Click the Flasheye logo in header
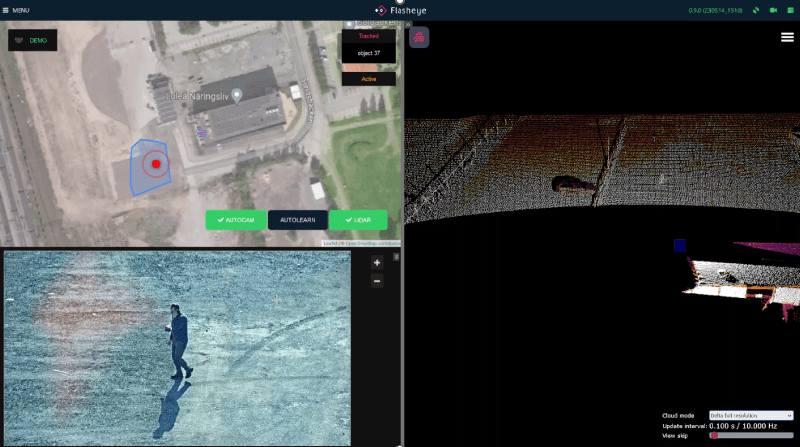Screen dimensions: 800x447 point(400,10)
